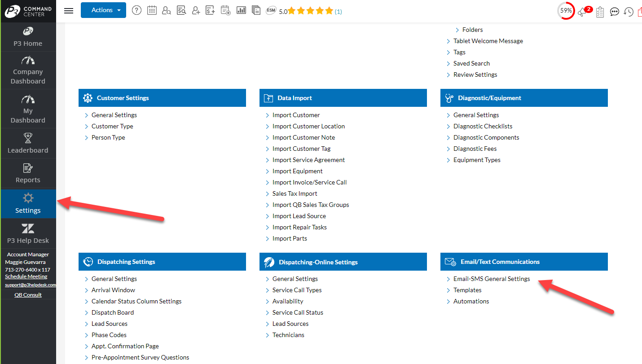This screenshot has height=364, width=642.
Task: Expand Email-SMS General Settings item
Action: point(491,279)
